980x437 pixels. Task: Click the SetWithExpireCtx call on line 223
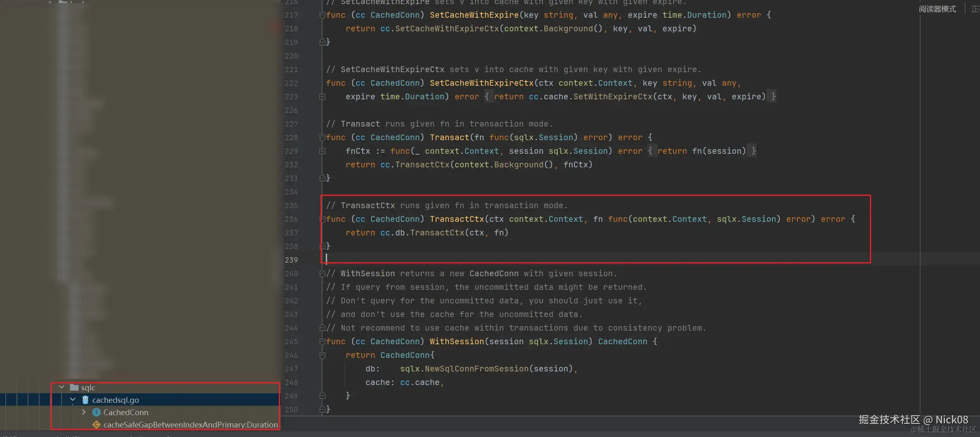pyautogui.click(x=613, y=96)
